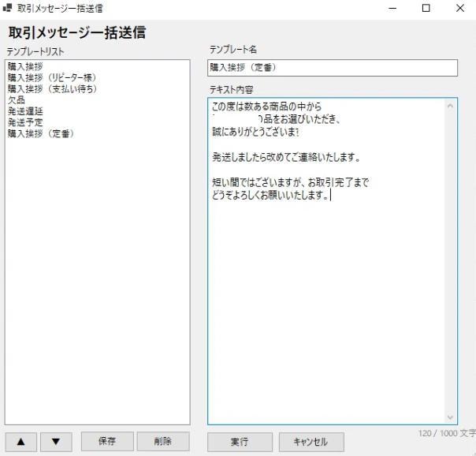
Task: Move selected template down with ▼ button
Action: (x=56, y=442)
